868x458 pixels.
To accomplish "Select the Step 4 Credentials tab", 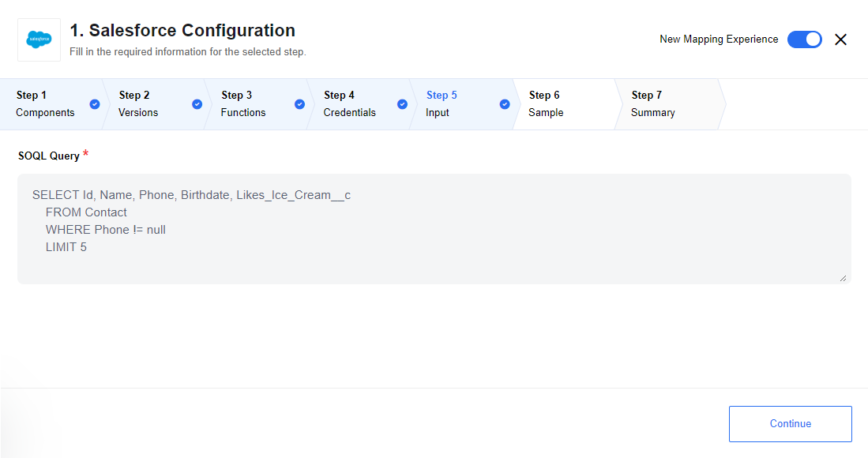I will 359,104.
